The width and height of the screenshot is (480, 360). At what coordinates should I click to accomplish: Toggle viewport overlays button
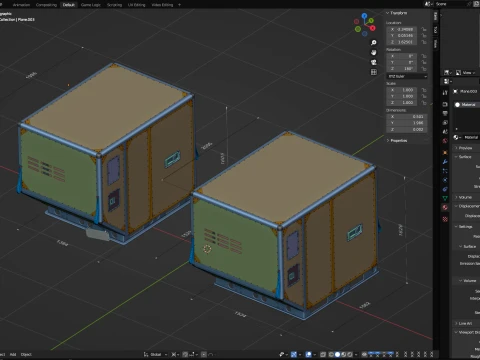309,354
